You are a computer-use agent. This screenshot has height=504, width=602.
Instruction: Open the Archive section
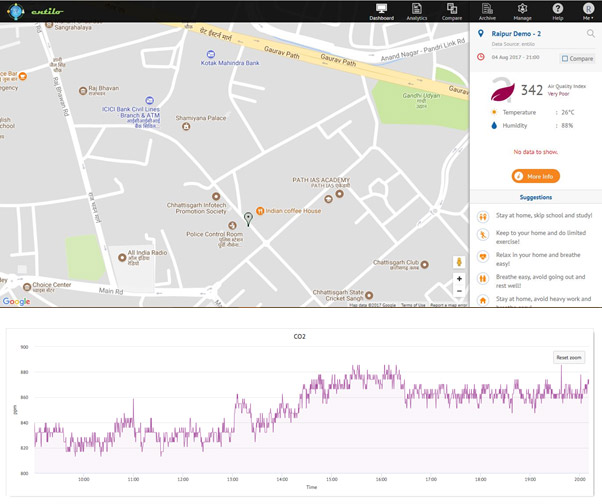(487, 12)
